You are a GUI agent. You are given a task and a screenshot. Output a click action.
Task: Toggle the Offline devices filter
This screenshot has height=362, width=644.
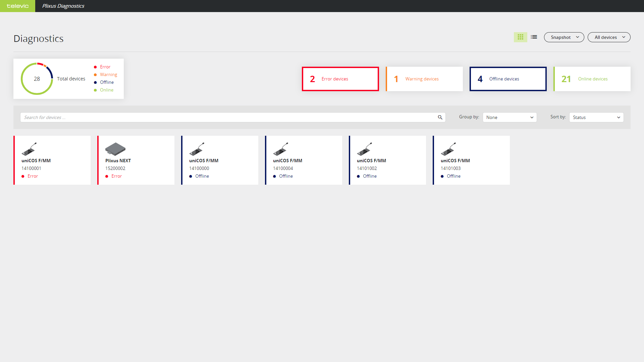(x=508, y=79)
